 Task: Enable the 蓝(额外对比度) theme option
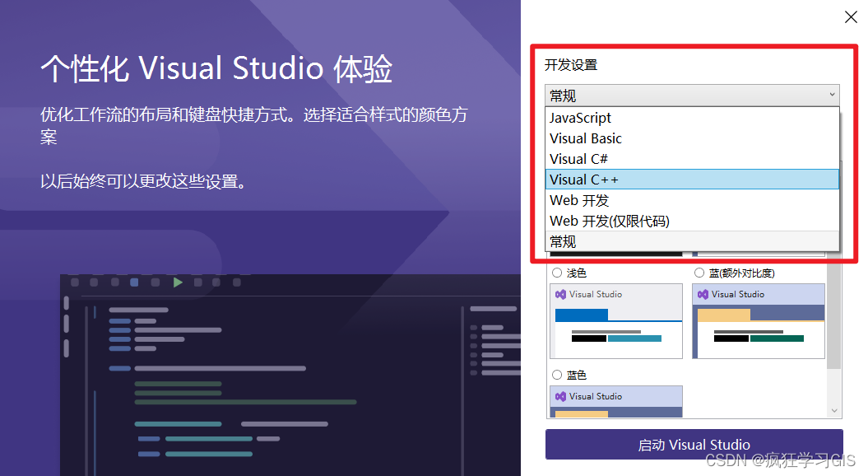click(x=699, y=273)
